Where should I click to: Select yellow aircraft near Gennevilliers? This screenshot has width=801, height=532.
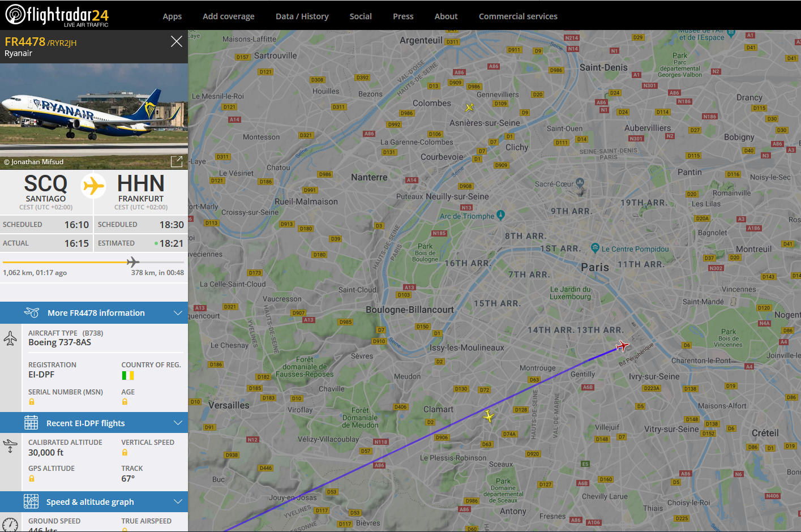coord(469,107)
